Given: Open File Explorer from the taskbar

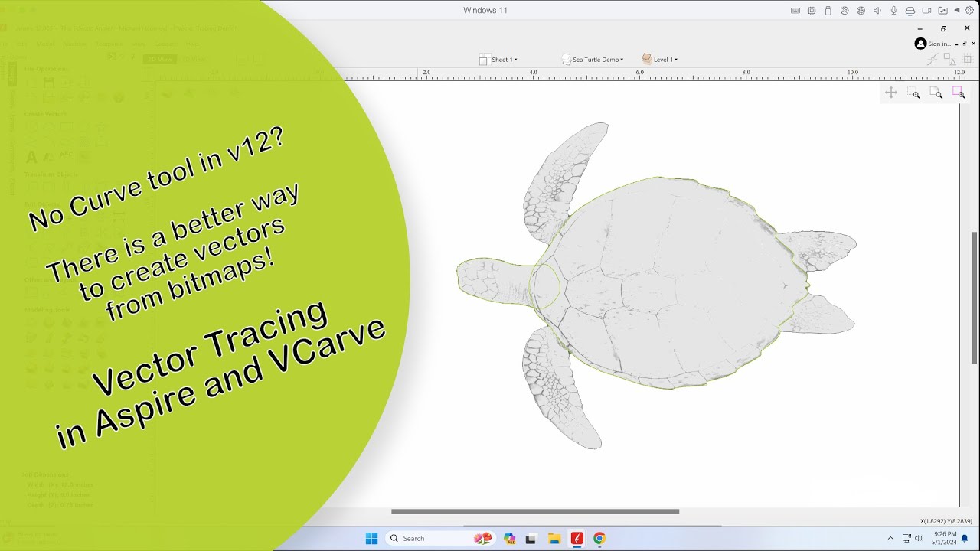Looking at the screenshot, I should 554,538.
